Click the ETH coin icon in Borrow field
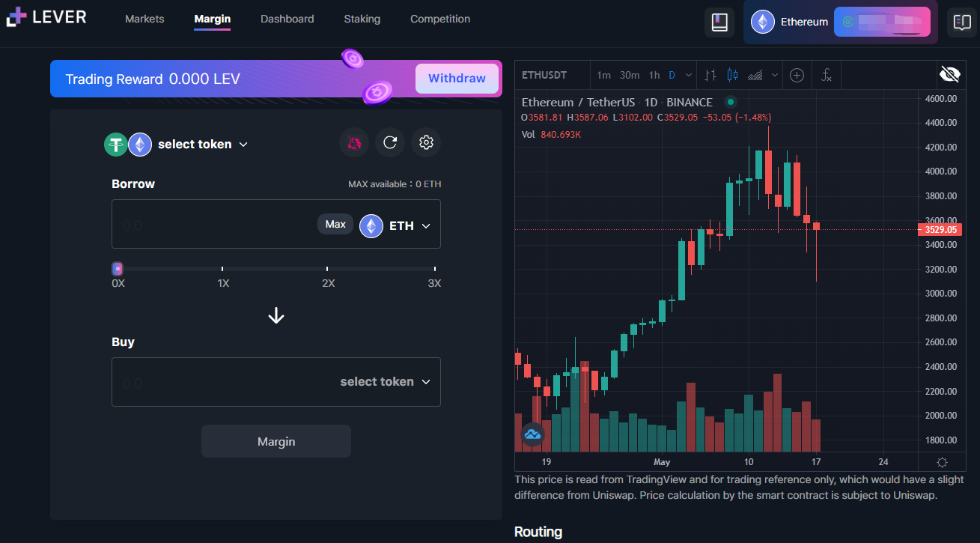The width and height of the screenshot is (980, 543). [371, 225]
